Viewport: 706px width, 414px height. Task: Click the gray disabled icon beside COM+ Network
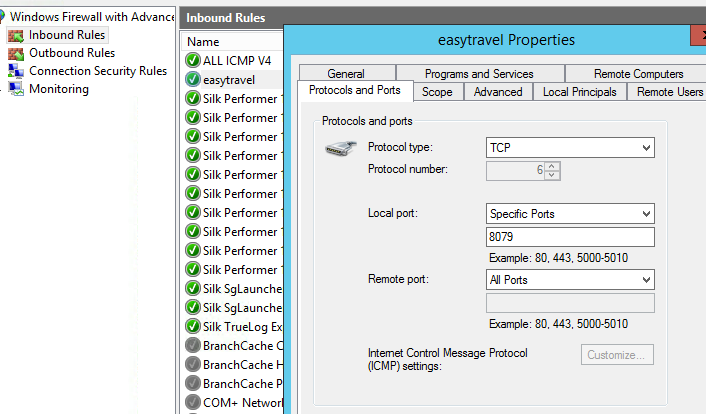coord(193,402)
